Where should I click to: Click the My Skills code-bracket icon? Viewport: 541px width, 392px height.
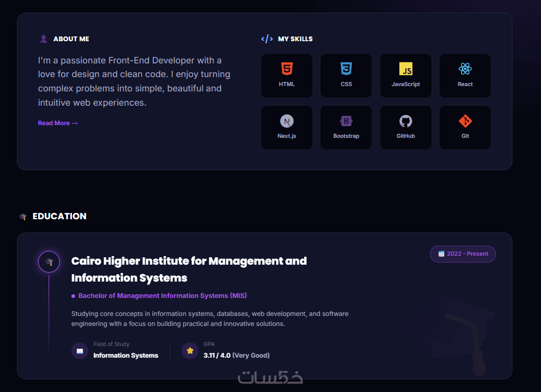pos(267,39)
